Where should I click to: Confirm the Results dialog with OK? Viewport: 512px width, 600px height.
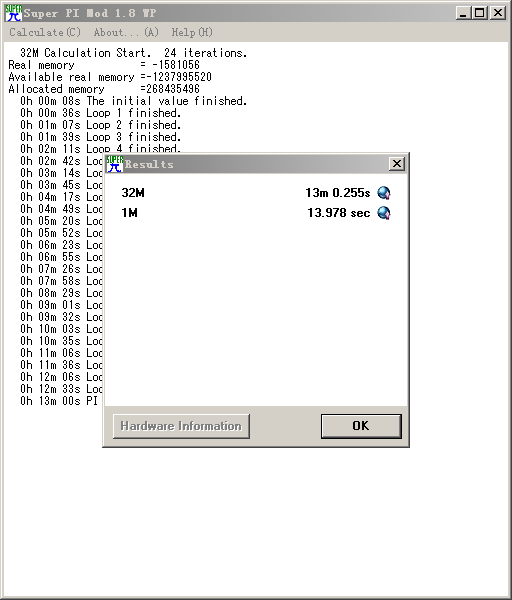361,426
